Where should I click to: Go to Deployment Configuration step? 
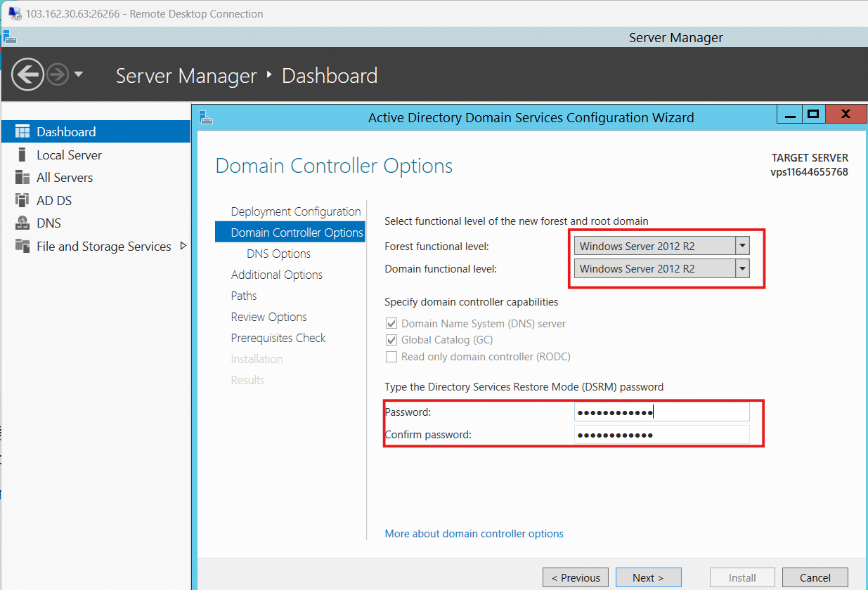pyautogui.click(x=295, y=211)
